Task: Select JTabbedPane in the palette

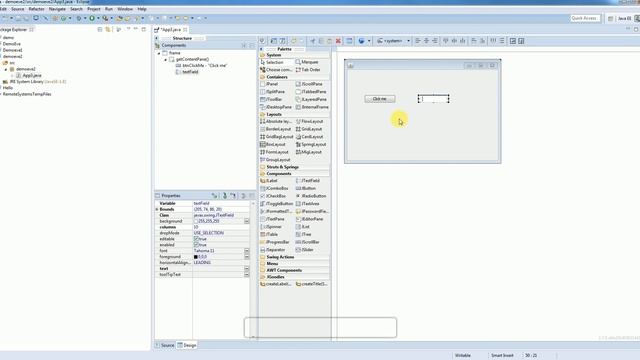Action: 311,92
